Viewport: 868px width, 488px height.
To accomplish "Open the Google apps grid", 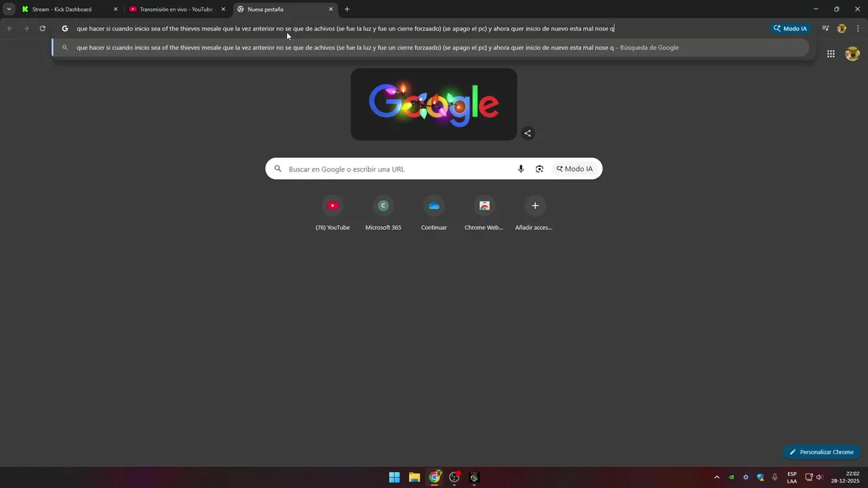I will pos(831,54).
